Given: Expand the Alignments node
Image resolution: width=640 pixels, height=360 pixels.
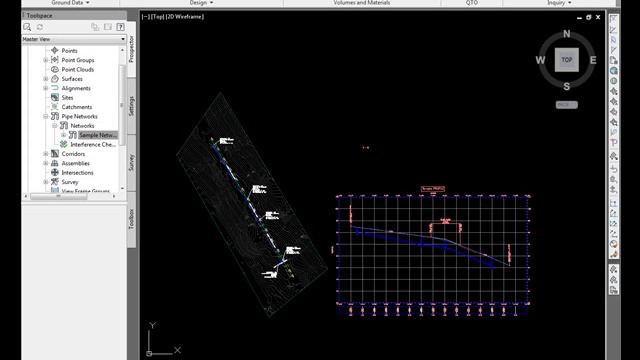Looking at the screenshot, I should point(46,88).
